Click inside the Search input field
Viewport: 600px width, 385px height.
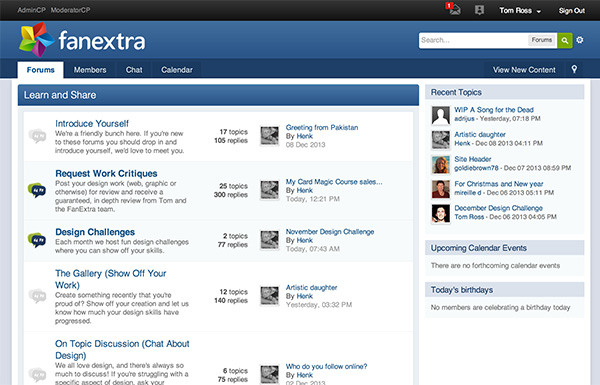[473, 40]
